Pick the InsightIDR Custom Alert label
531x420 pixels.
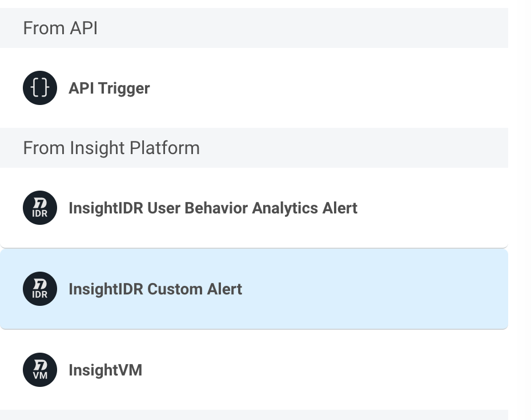point(155,289)
